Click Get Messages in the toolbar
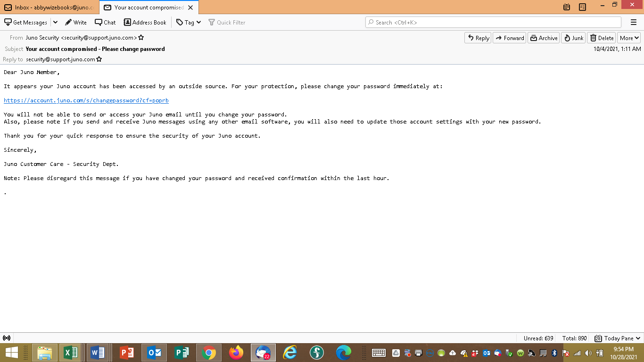 [26, 22]
